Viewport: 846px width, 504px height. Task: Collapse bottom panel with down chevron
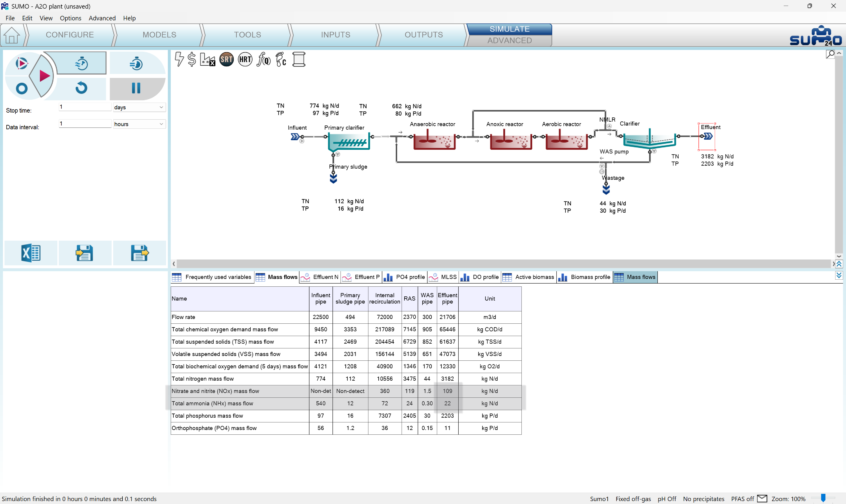[839, 275]
